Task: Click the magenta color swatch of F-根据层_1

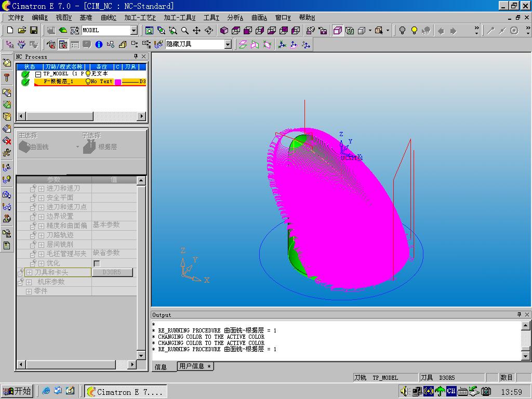Action: pos(118,82)
